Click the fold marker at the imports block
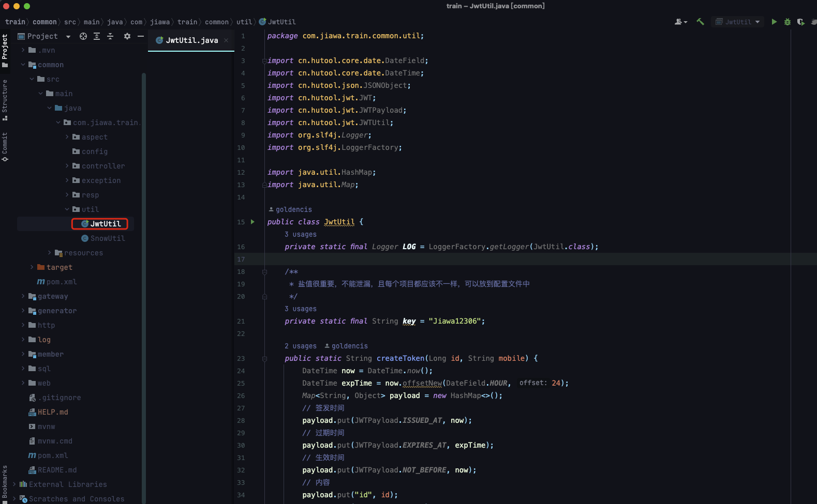 tap(264, 61)
